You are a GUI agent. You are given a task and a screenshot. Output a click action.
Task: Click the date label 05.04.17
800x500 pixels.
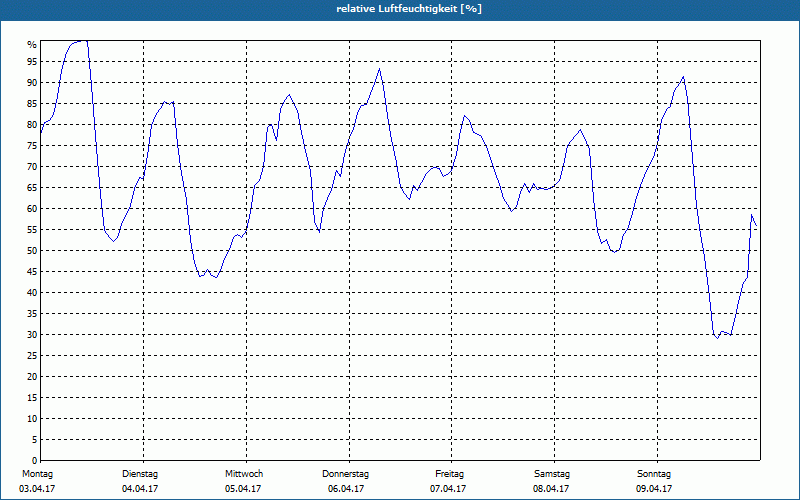(x=243, y=489)
